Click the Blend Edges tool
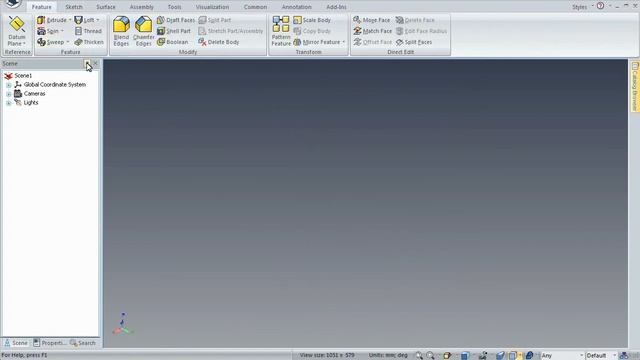The image size is (640, 360). (121, 31)
